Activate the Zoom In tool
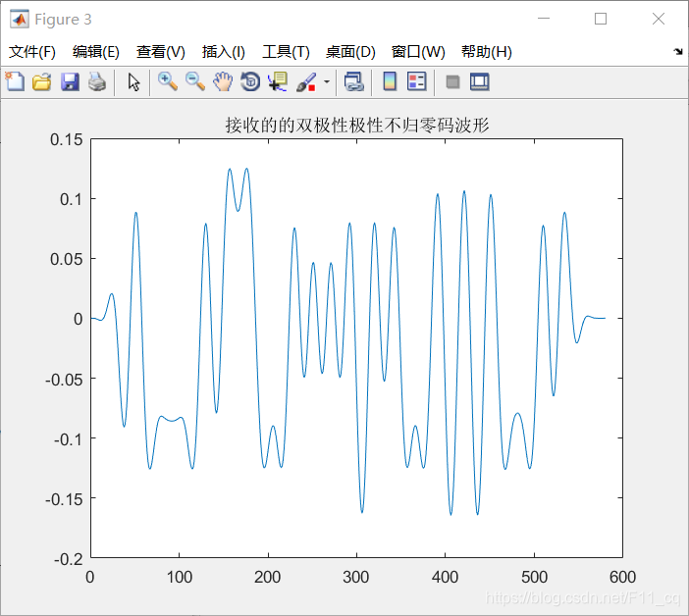This screenshot has height=616, width=689. click(168, 81)
